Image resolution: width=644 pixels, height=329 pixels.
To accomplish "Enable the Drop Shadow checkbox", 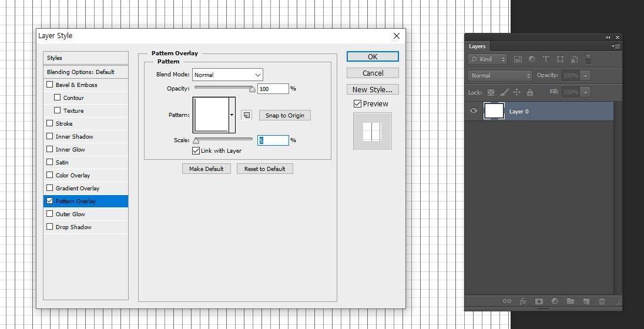I will pyautogui.click(x=50, y=227).
